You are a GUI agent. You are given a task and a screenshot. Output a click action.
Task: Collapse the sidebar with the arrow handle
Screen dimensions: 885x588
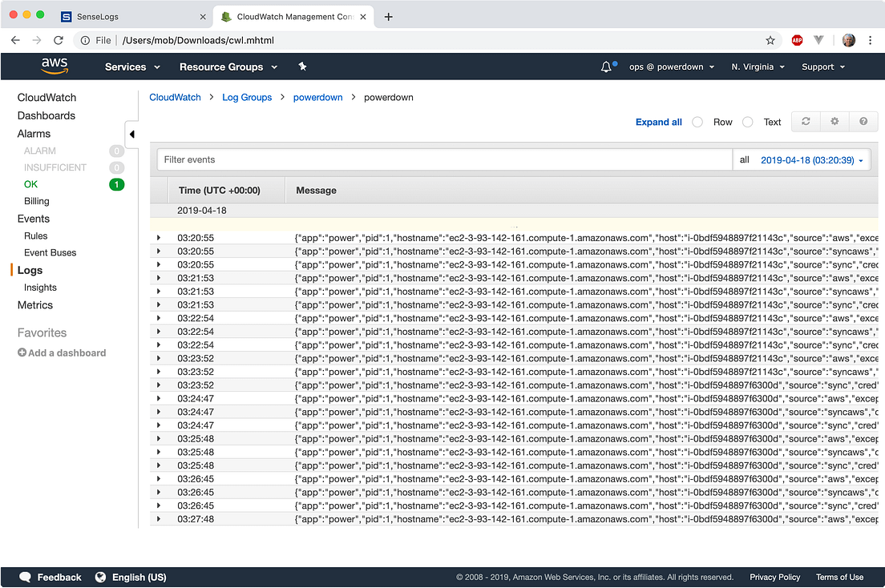click(x=131, y=135)
